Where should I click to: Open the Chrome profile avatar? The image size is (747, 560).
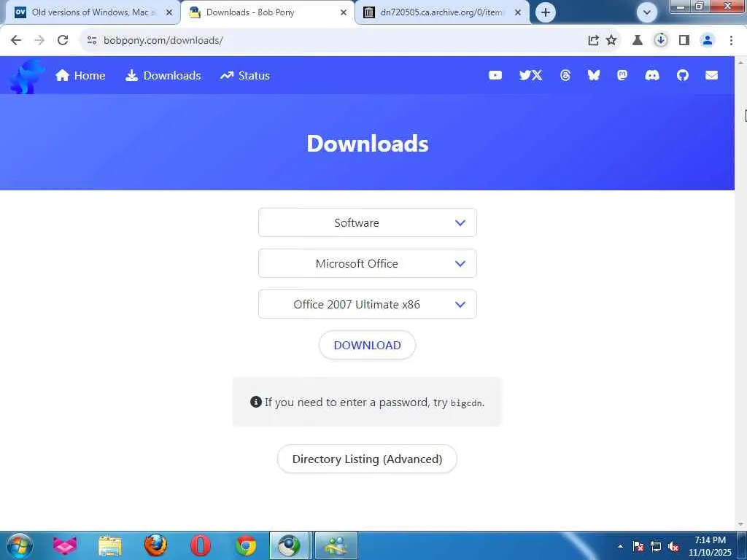click(x=708, y=41)
